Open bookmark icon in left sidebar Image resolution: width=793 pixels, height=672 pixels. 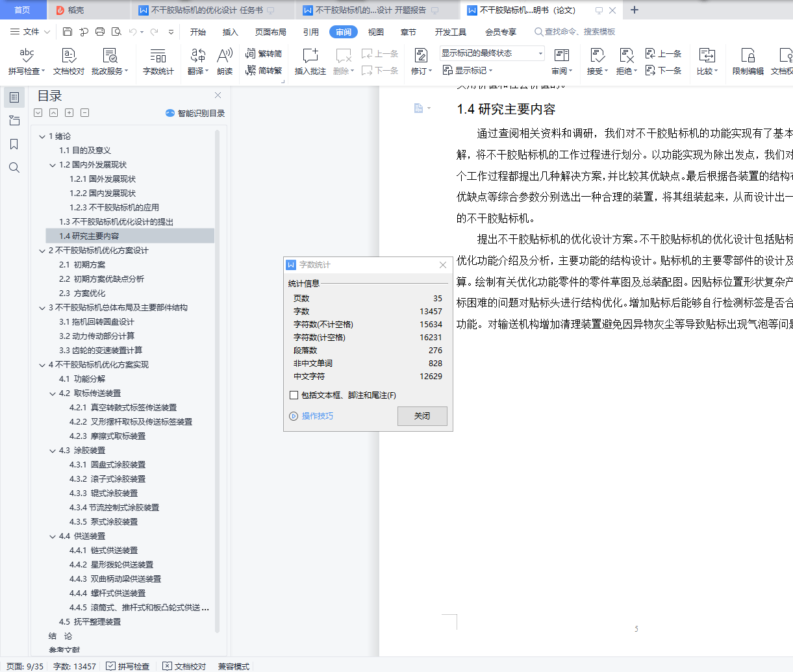[14, 144]
